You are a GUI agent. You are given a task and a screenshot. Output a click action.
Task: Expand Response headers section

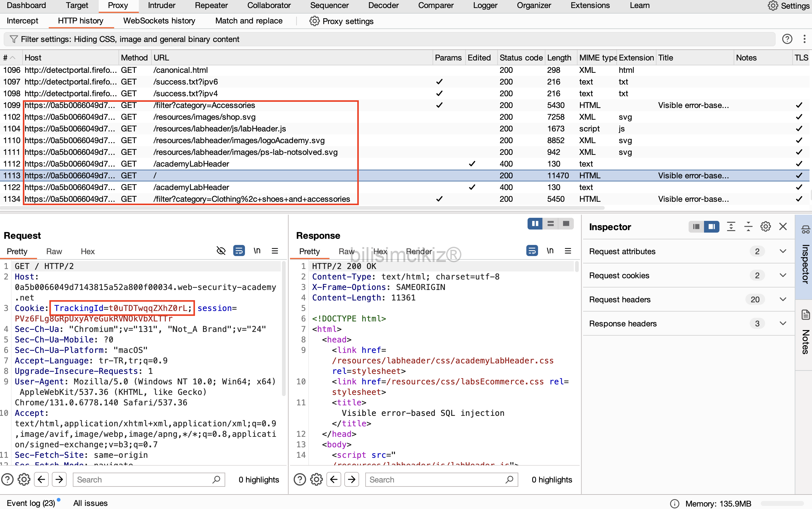click(x=783, y=324)
